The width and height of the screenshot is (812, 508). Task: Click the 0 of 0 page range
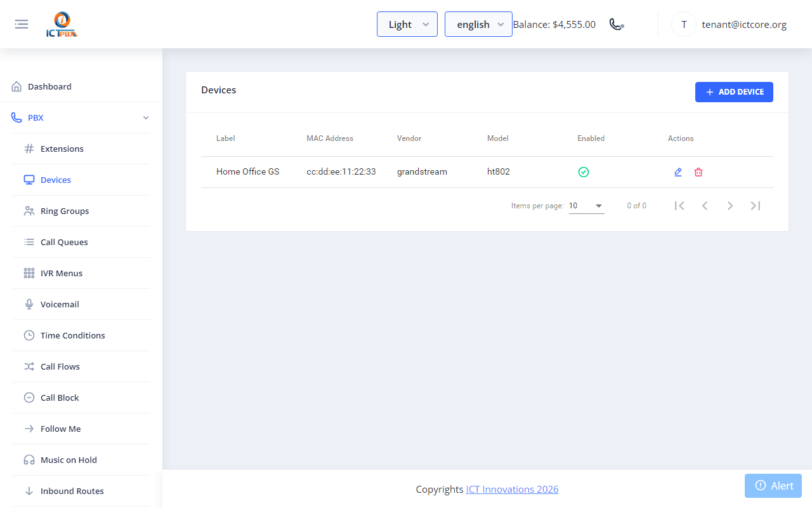636,206
